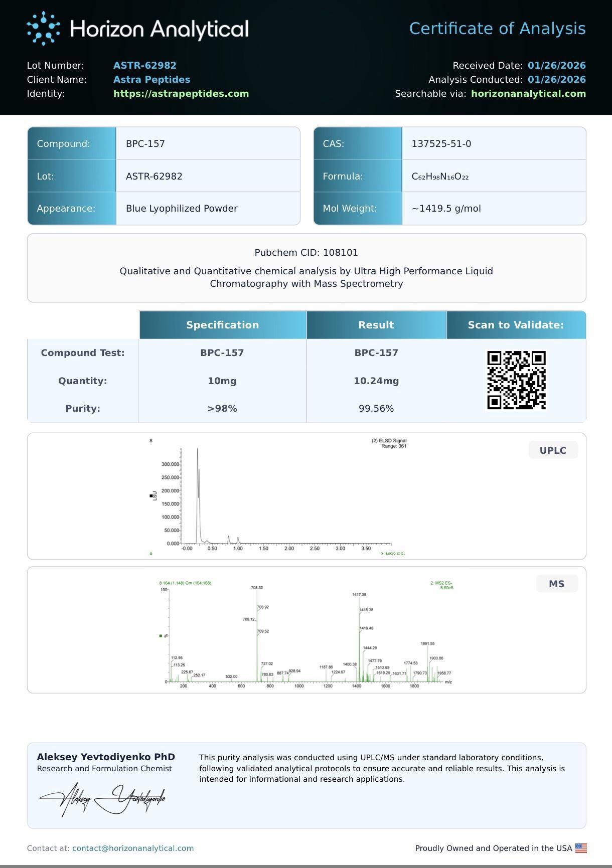
Task: Select the Result column header
Action: pyautogui.click(x=376, y=325)
